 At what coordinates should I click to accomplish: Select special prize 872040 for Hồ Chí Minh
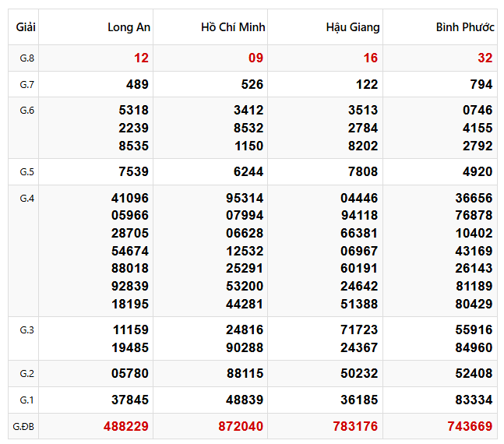tap(241, 427)
